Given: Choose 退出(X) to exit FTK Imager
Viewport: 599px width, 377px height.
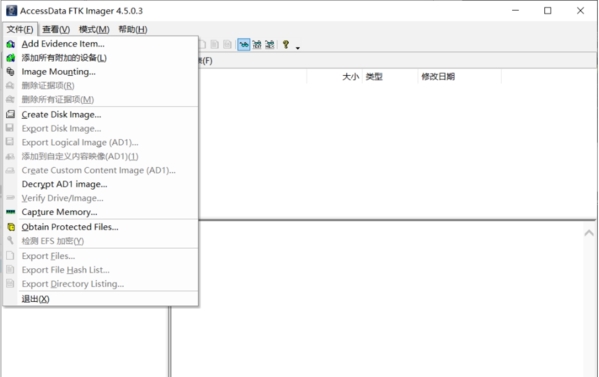Looking at the screenshot, I should click(x=100, y=299).
